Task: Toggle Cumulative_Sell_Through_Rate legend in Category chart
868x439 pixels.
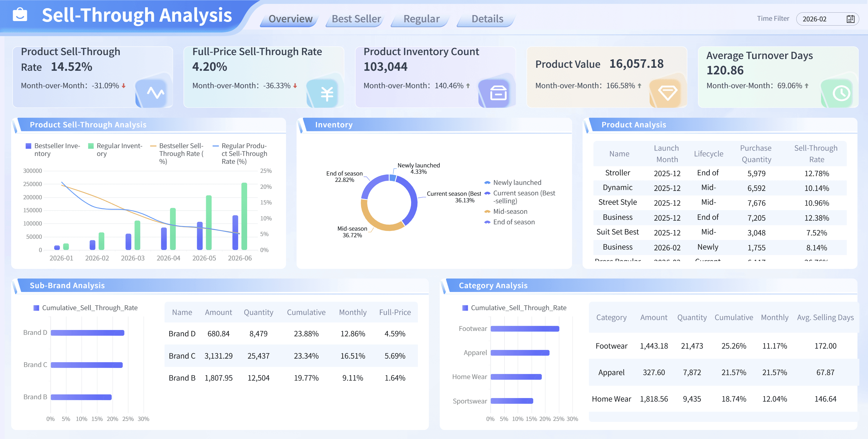Action: tap(514, 308)
